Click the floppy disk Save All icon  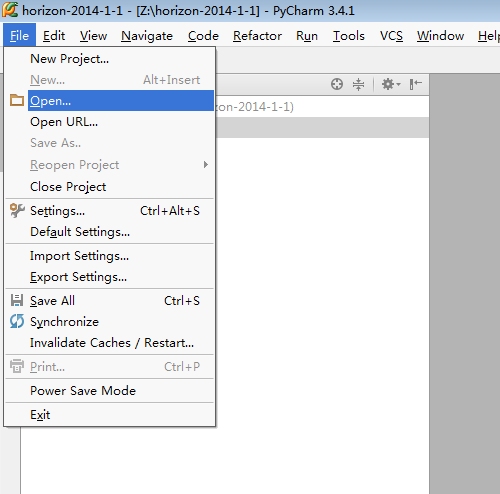(x=17, y=300)
